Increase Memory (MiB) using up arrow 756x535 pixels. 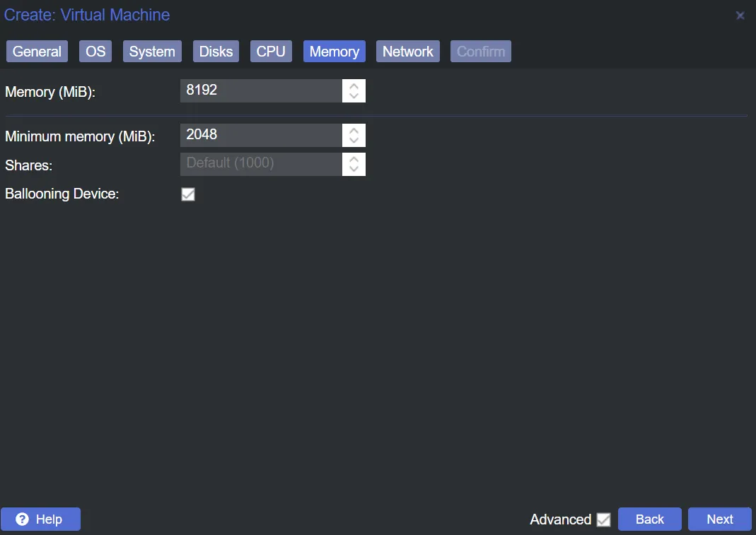click(354, 86)
